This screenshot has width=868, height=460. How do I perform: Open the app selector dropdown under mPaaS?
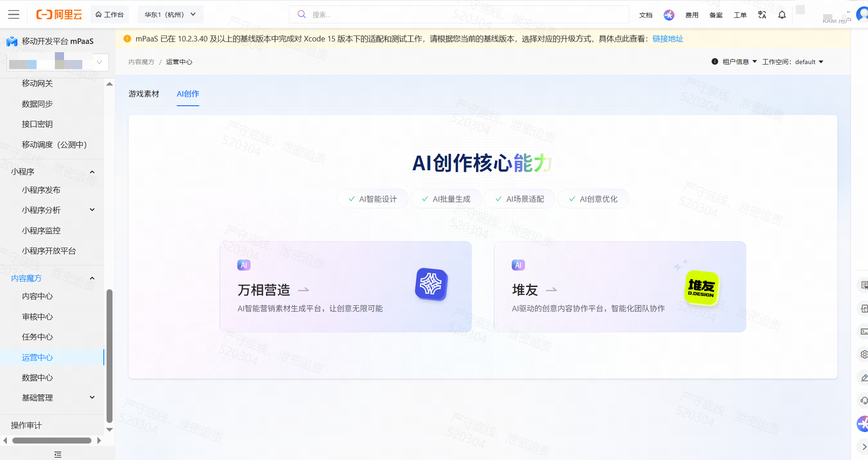[x=58, y=62]
